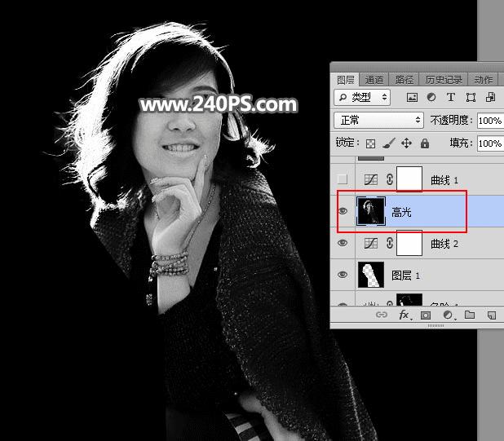Add a layer mask
This screenshot has height=441, width=504.
(426, 315)
